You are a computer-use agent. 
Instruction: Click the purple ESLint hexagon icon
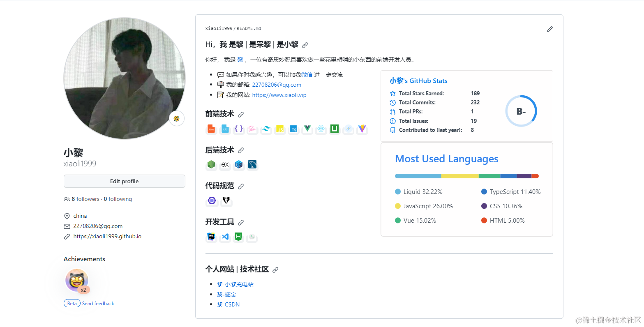click(x=212, y=201)
